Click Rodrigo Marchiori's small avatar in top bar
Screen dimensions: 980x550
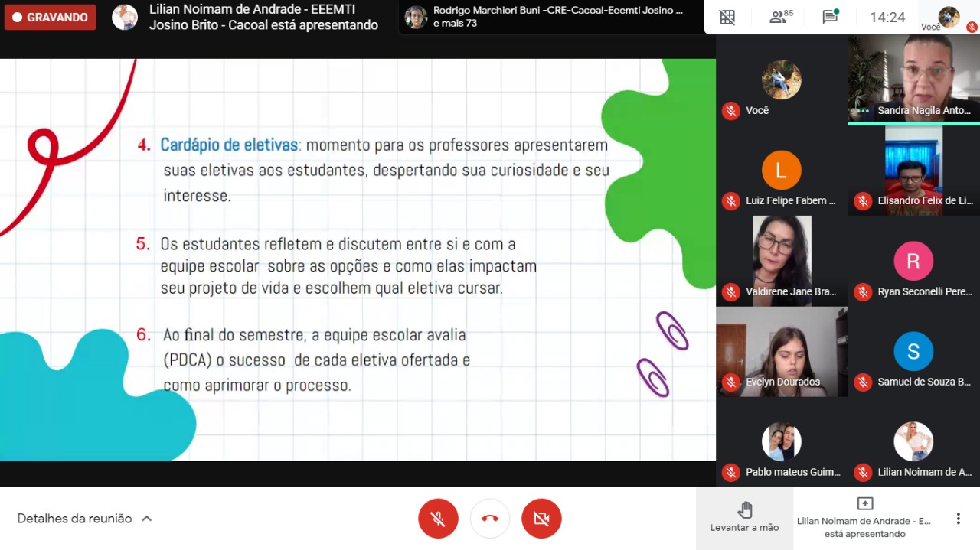coord(416,17)
